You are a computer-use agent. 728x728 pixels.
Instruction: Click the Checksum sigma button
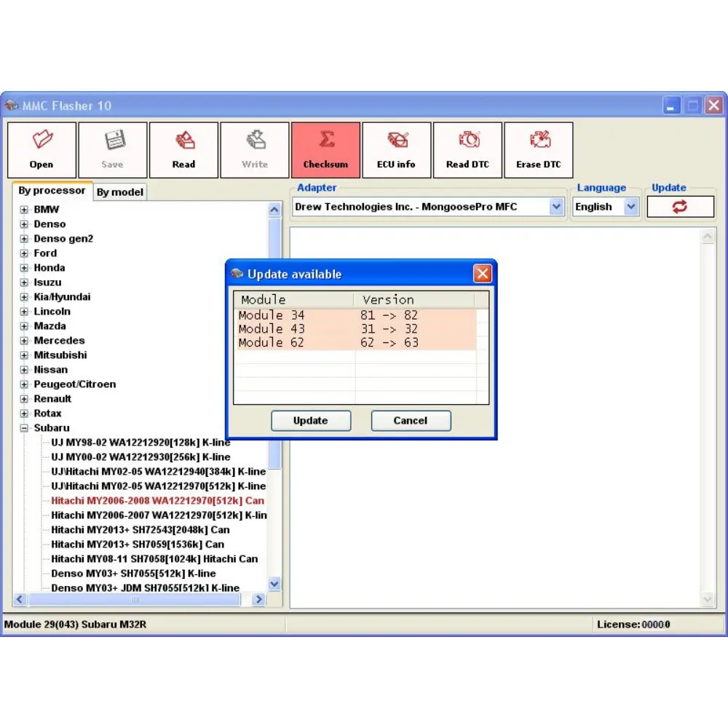[x=326, y=150]
